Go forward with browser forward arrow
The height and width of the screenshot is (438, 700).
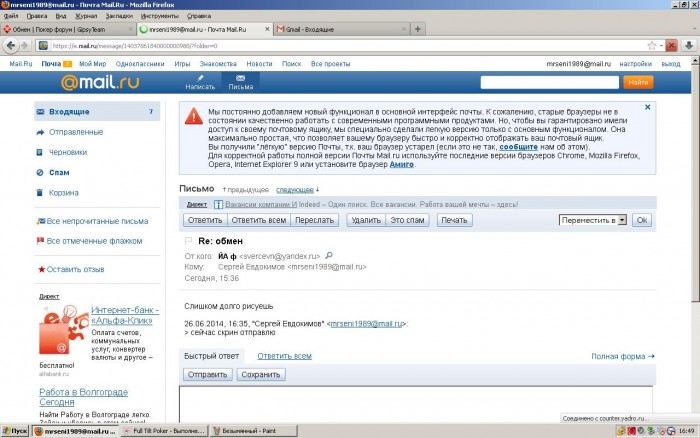point(25,46)
